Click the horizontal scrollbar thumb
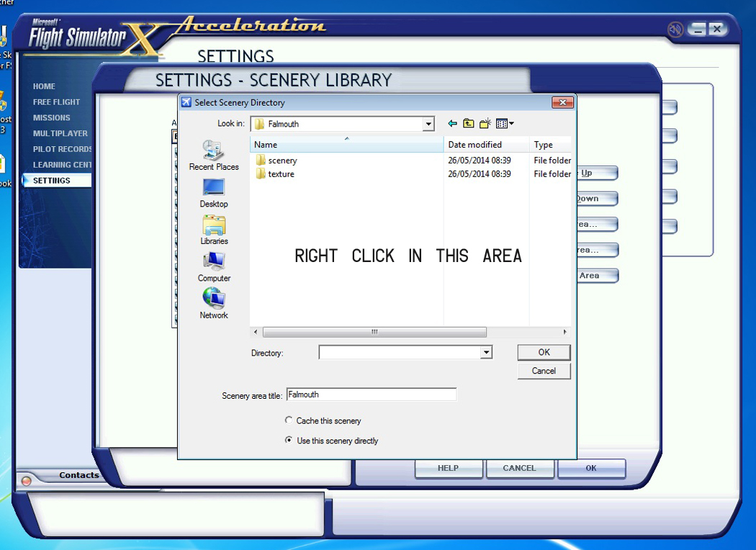 click(374, 332)
